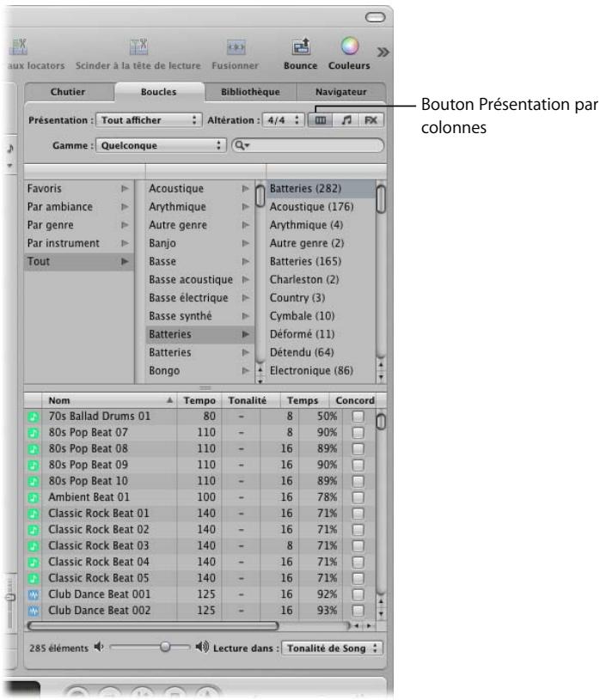This screenshot has height=700, width=600.
Task: Select music note view button
Action: point(346,120)
